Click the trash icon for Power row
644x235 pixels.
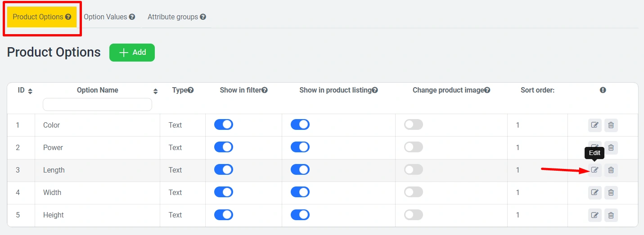611,147
